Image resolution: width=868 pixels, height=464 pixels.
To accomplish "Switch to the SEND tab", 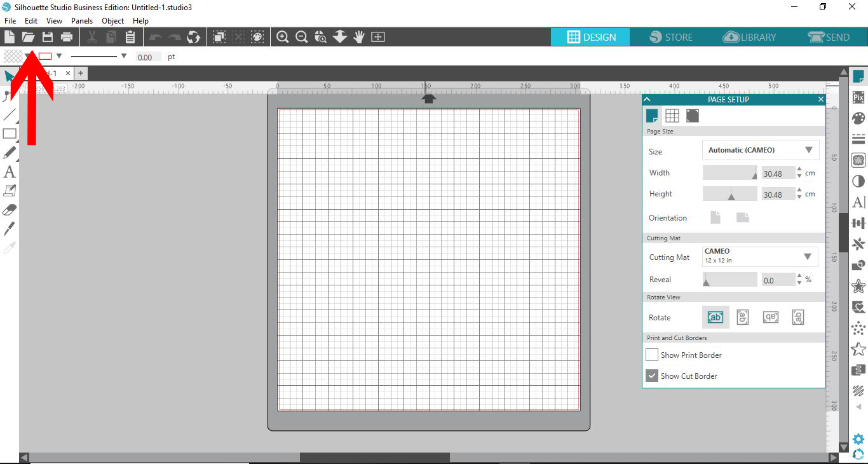I will click(829, 37).
